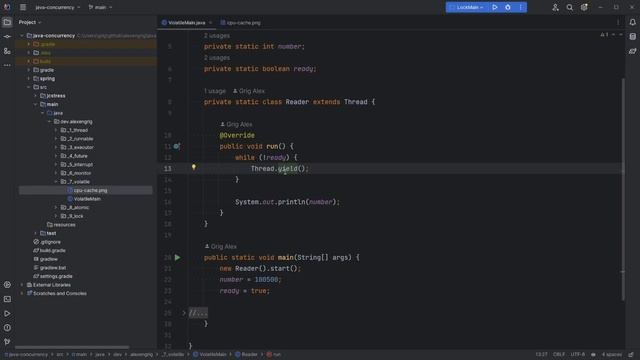The width and height of the screenshot is (640, 360).
Task: Click the run gutter icon beside main method
Action: point(178,258)
